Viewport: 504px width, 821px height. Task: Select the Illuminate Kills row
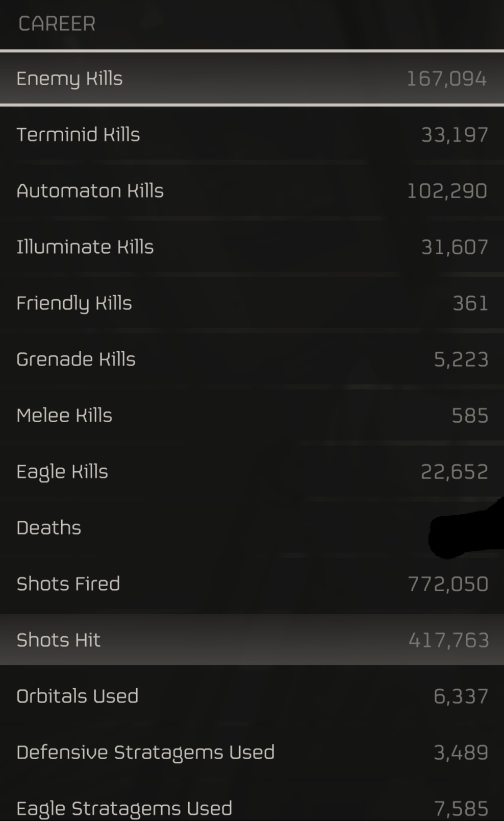(x=252, y=247)
